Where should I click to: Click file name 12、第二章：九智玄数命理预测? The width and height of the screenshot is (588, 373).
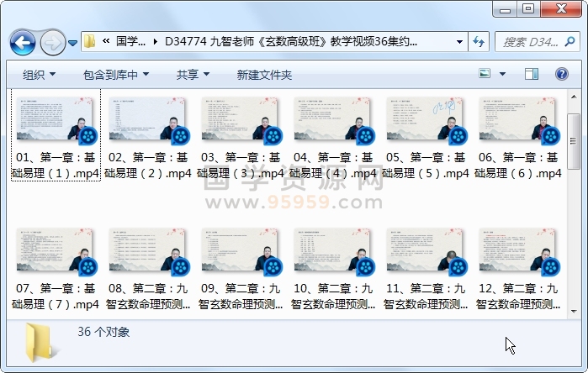pyautogui.click(x=518, y=297)
